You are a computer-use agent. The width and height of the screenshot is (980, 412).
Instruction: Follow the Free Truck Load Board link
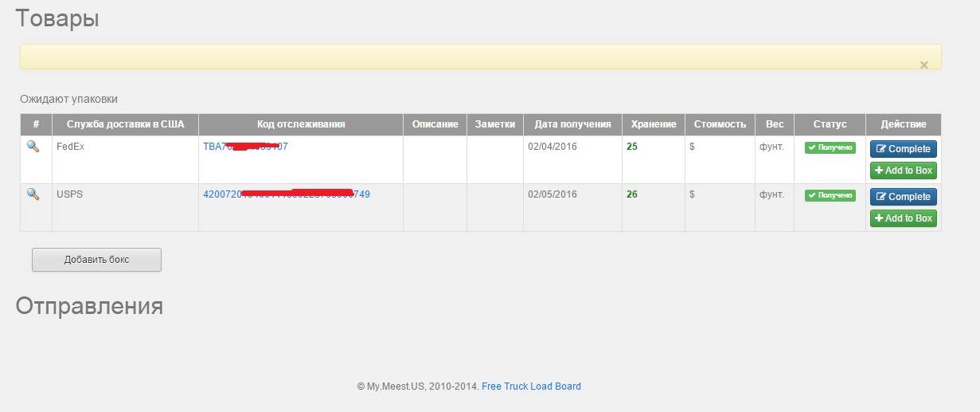click(x=531, y=386)
